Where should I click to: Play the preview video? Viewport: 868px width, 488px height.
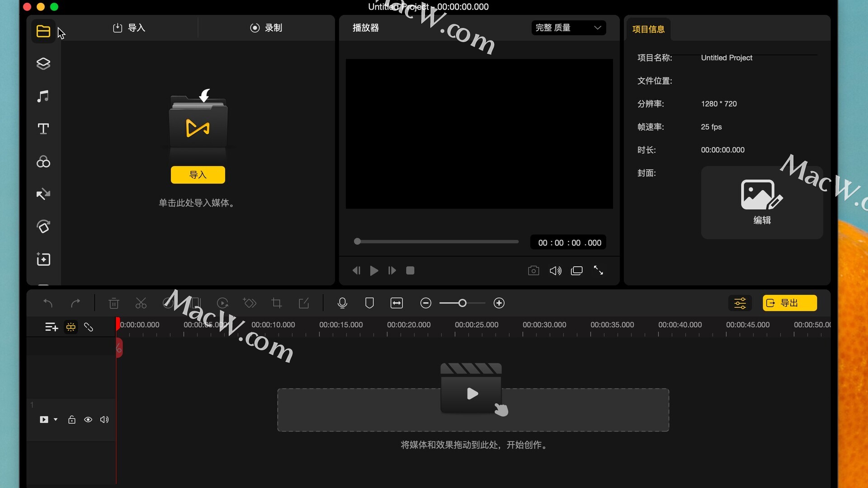(374, 271)
